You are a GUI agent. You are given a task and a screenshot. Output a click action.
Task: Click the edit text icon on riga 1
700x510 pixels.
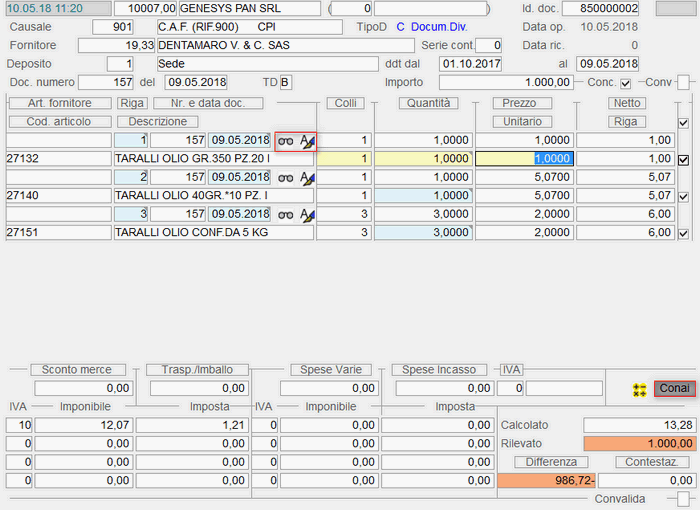307,142
